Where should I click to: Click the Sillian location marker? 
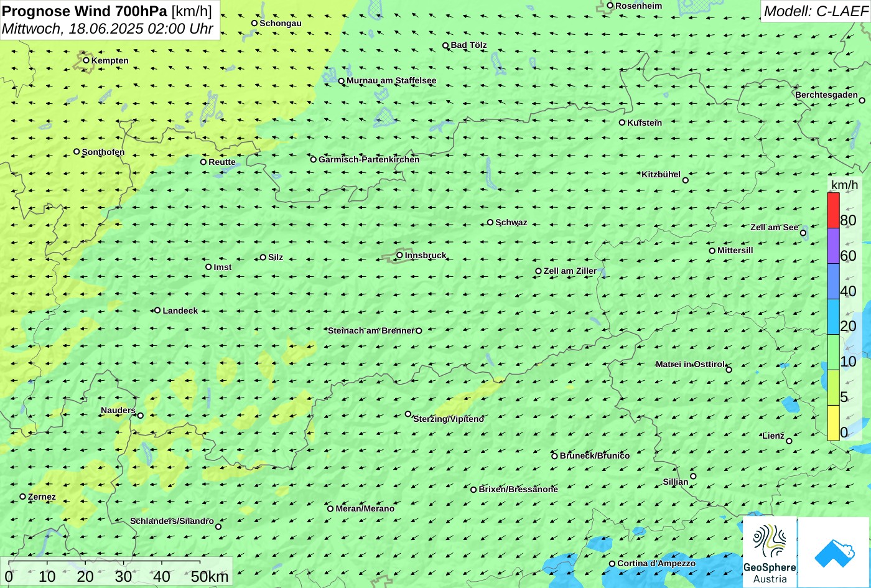[693, 477]
